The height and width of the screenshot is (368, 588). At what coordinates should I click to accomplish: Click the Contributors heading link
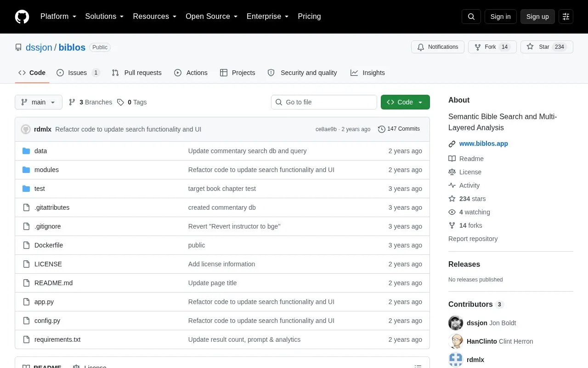(x=470, y=305)
